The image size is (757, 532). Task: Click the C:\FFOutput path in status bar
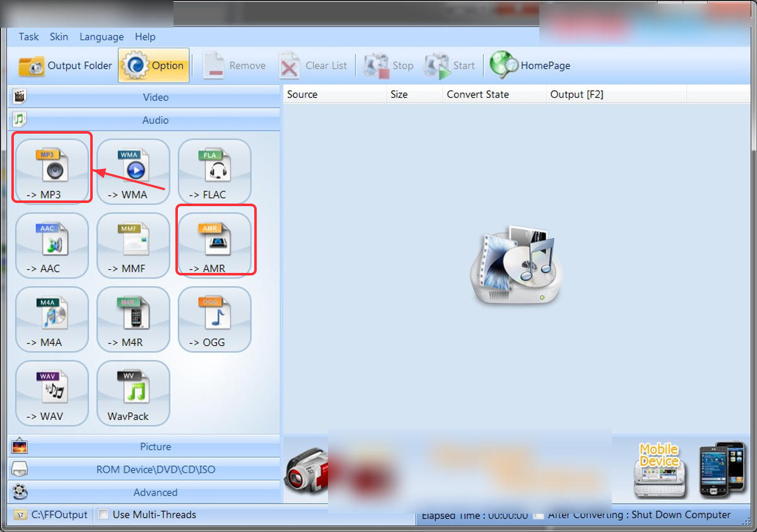pyautogui.click(x=59, y=514)
